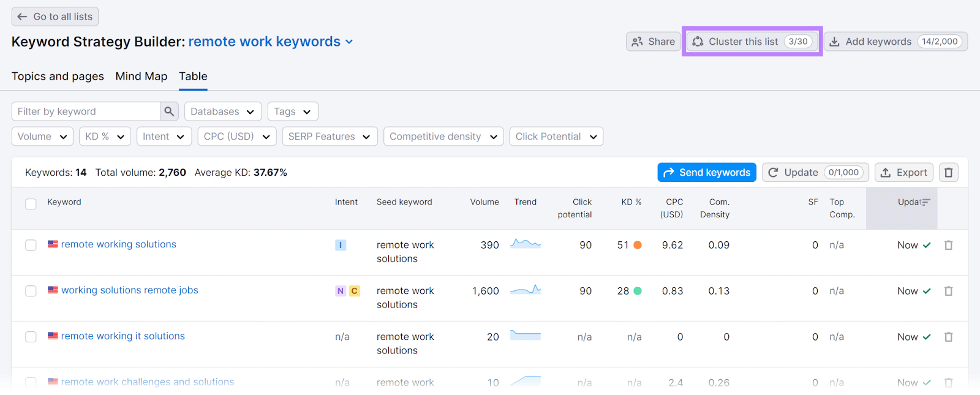Screen dimensions: 980x395
Task: Open the trend sparkline for 'remote working it solutions'
Action: (526, 336)
